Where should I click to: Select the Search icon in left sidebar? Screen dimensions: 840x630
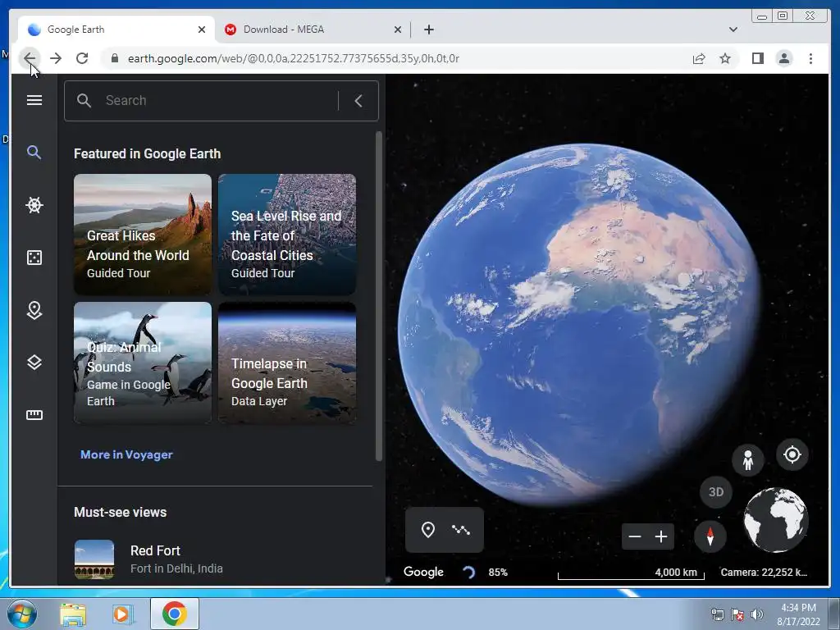(x=34, y=153)
